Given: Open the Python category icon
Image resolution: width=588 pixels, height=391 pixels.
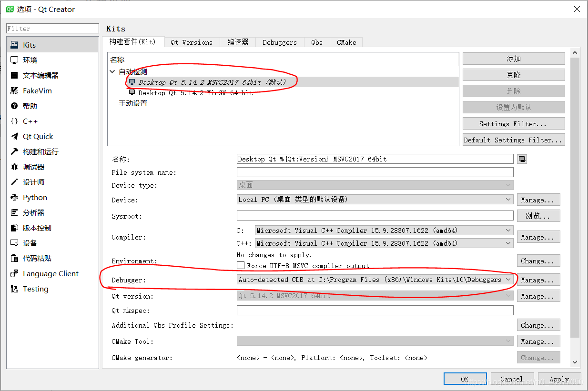Looking at the screenshot, I should coord(14,197).
